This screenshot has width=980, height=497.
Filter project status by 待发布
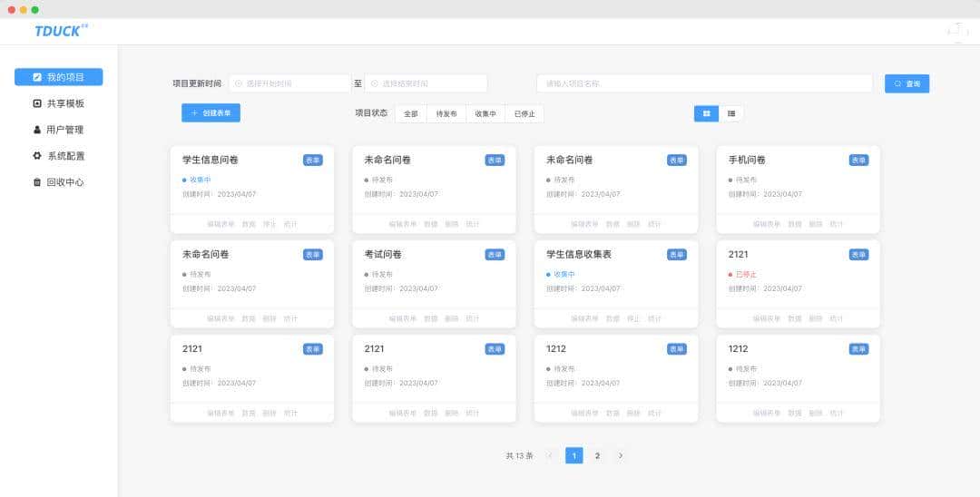click(x=446, y=113)
